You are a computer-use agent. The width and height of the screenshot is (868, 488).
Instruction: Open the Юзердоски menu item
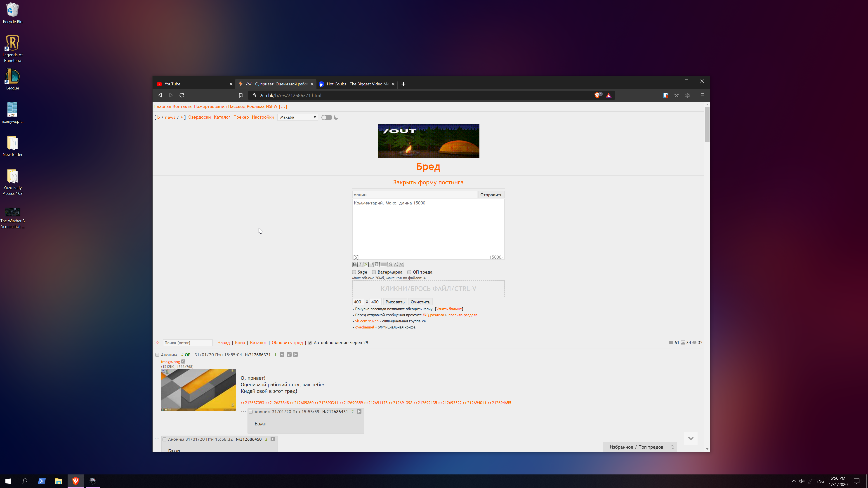point(199,117)
